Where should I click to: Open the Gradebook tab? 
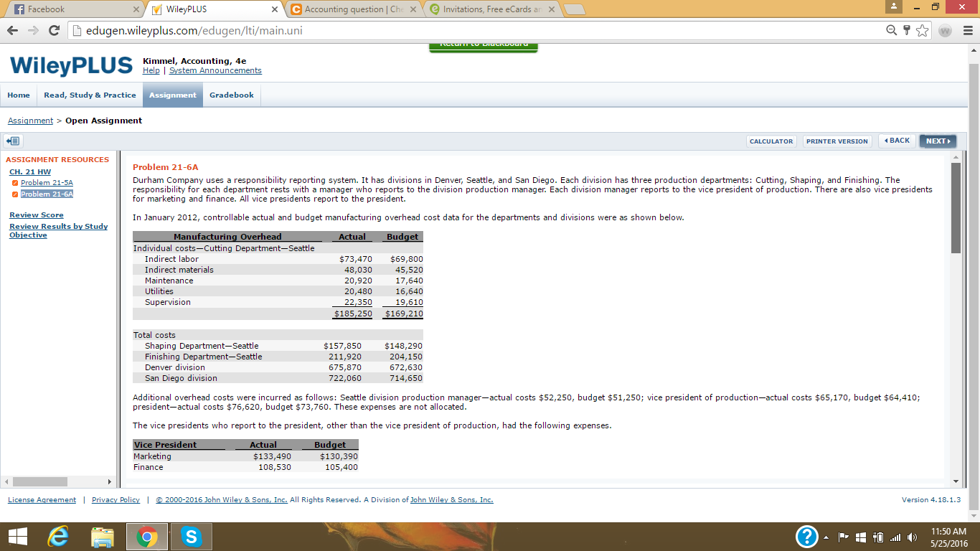pos(232,95)
